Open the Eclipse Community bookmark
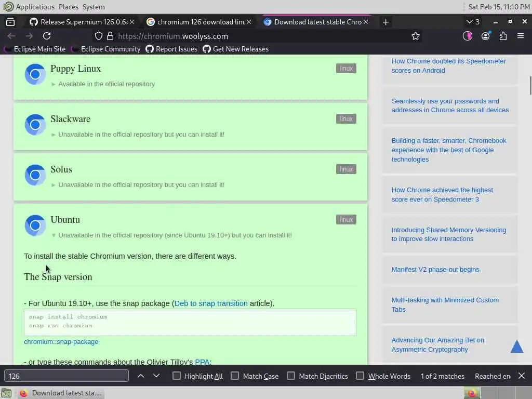The height and width of the screenshot is (399, 532). point(106,49)
